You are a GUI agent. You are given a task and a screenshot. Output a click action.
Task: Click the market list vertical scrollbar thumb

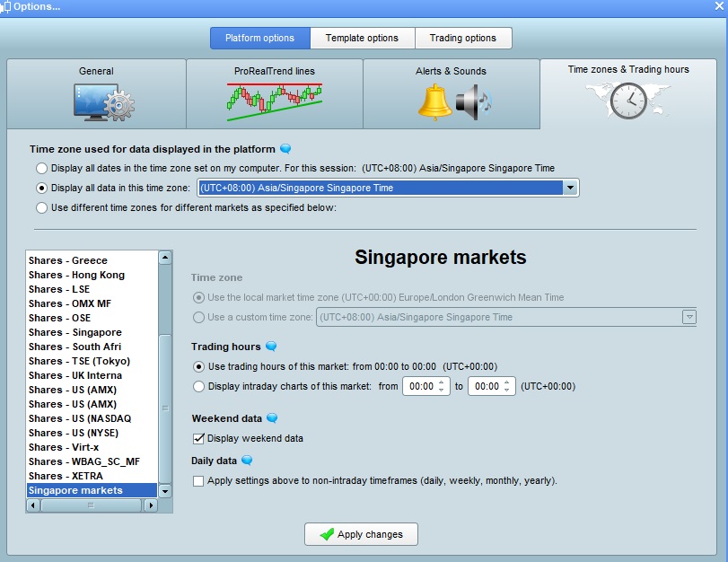pos(165,408)
